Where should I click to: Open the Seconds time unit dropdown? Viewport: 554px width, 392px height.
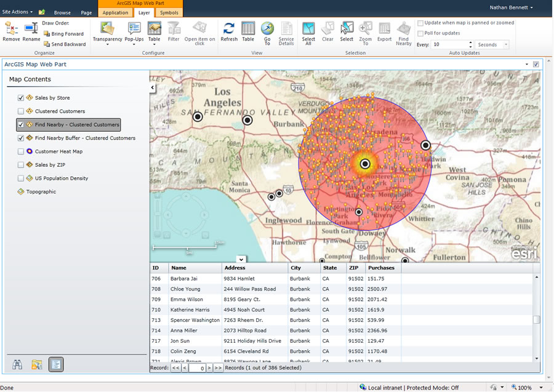point(492,45)
